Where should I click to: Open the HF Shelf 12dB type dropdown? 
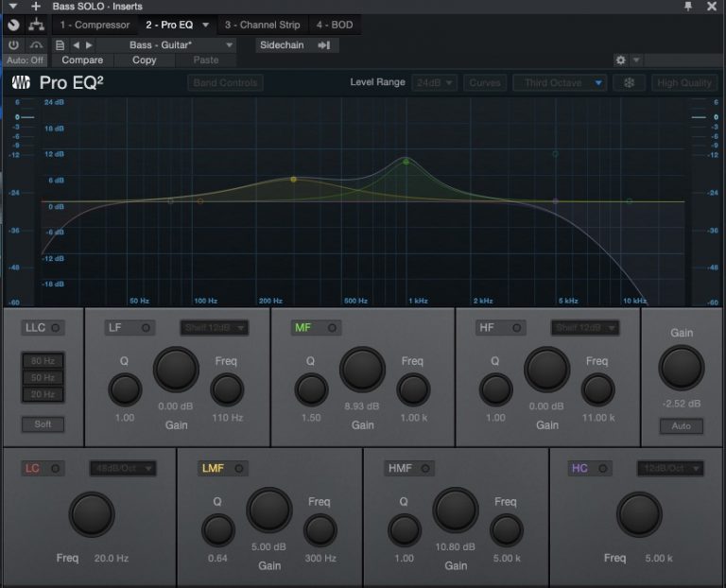(x=585, y=327)
